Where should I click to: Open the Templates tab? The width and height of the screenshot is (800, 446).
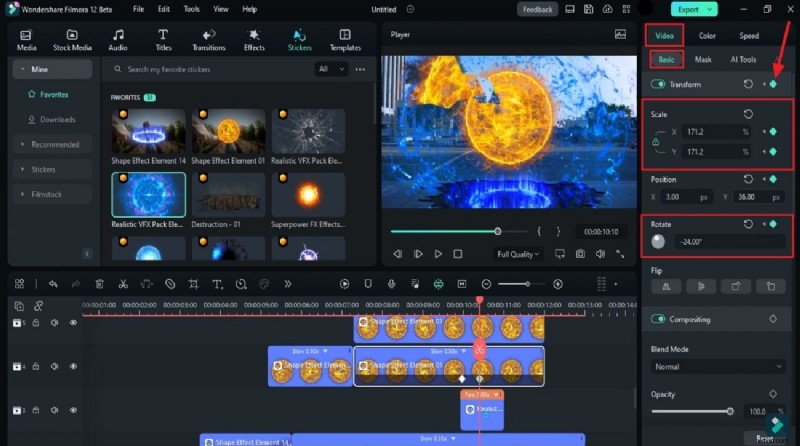tap(345, 40)
